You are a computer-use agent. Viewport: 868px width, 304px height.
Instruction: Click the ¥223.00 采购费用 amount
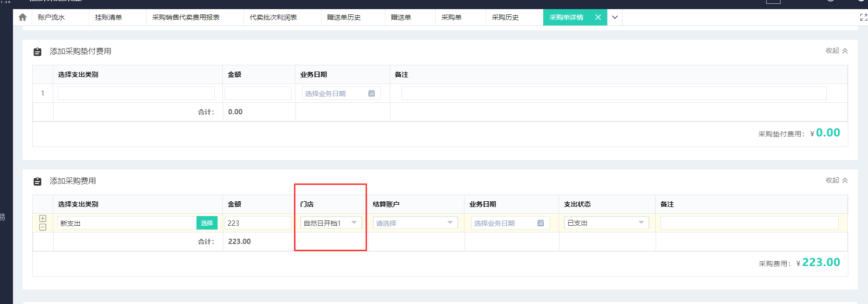[x=818, y=262]
